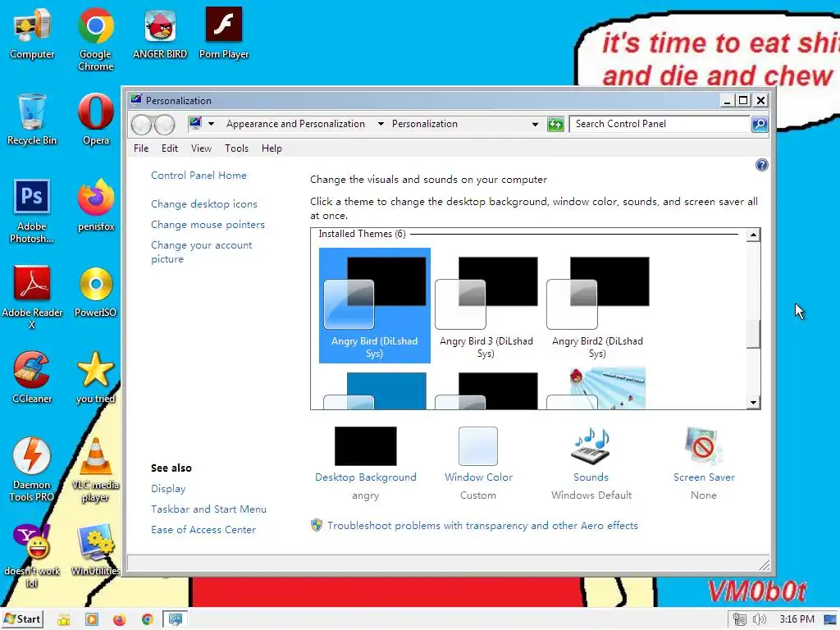
Task: Open the Opera browser shortcut
Action: click(96, 119)
